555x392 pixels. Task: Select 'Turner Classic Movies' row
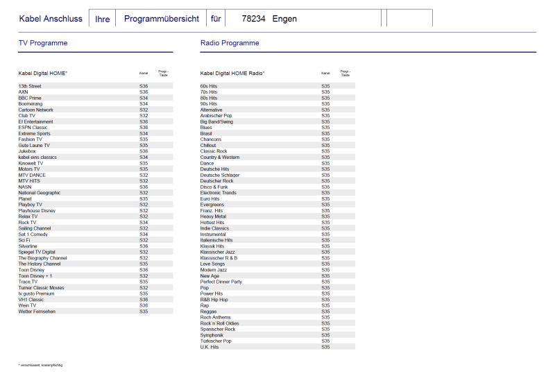pos(96,288)
